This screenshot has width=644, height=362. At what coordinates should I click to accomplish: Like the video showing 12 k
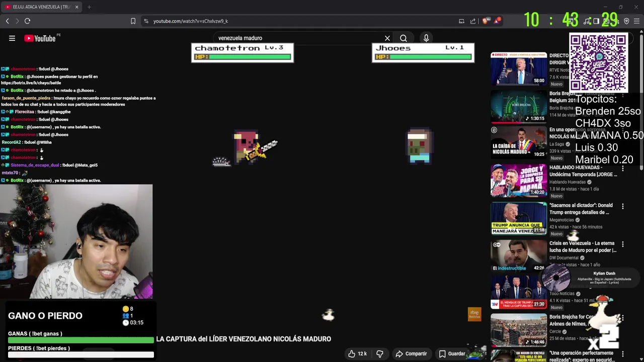pyautogui.click(x=357, y=354)
